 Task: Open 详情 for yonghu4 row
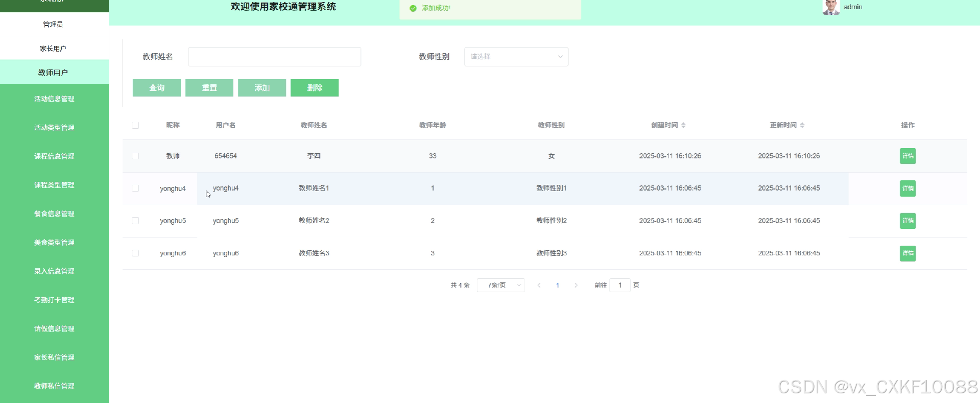pos(907,188)
